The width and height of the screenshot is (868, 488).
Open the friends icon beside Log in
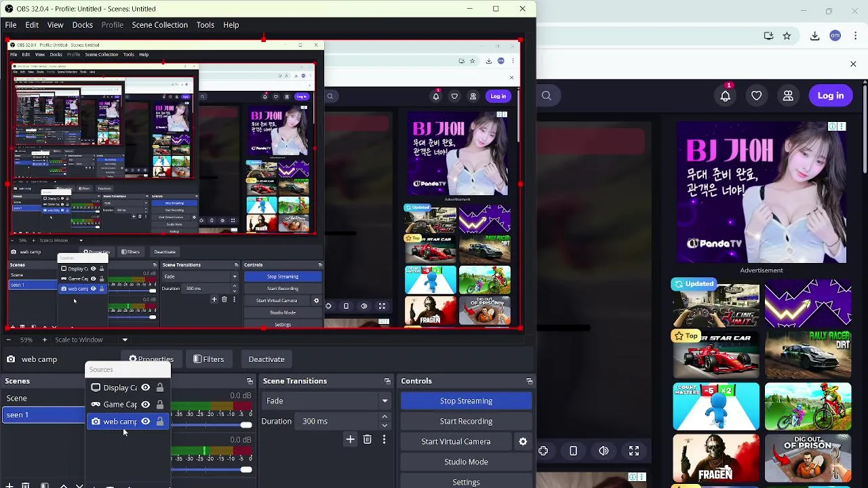pyautogui.click(x=788, y=96)
